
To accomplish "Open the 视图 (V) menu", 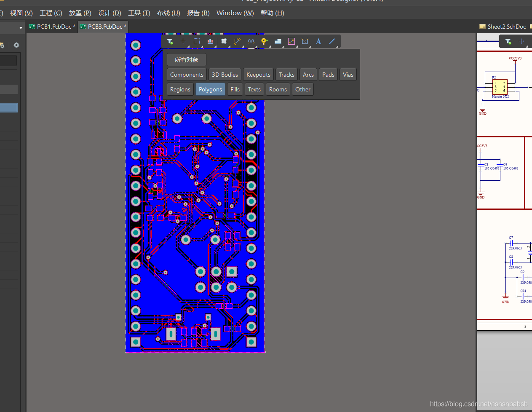I will [21, 13].
